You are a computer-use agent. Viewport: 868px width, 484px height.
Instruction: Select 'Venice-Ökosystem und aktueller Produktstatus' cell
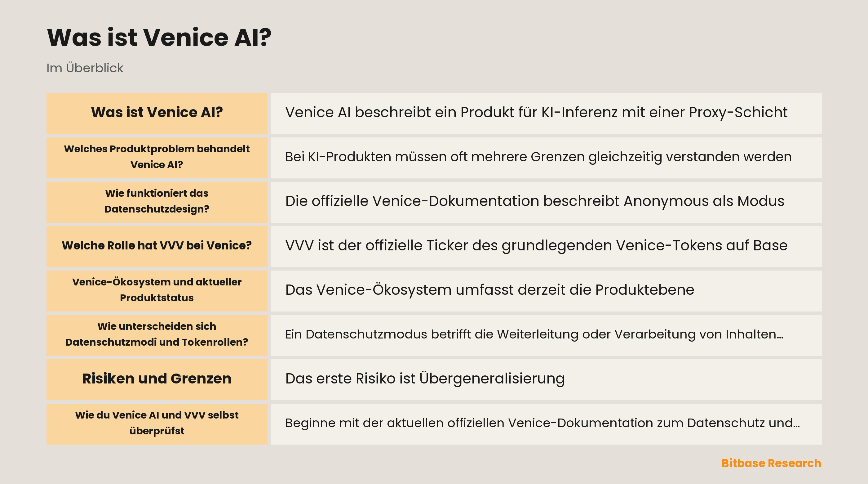(x=157, y=291)
